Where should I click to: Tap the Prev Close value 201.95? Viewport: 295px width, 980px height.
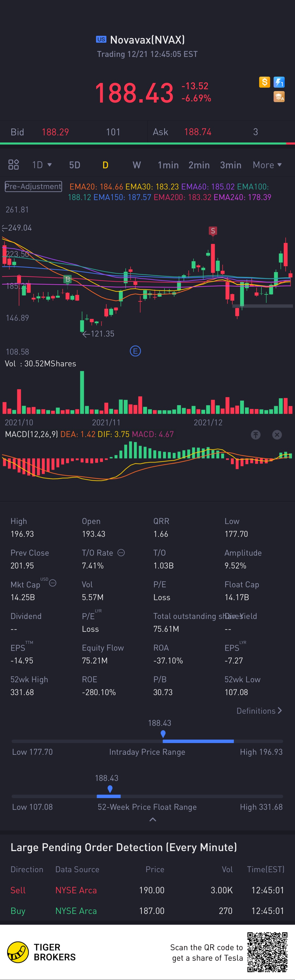(x=22, y=566)
